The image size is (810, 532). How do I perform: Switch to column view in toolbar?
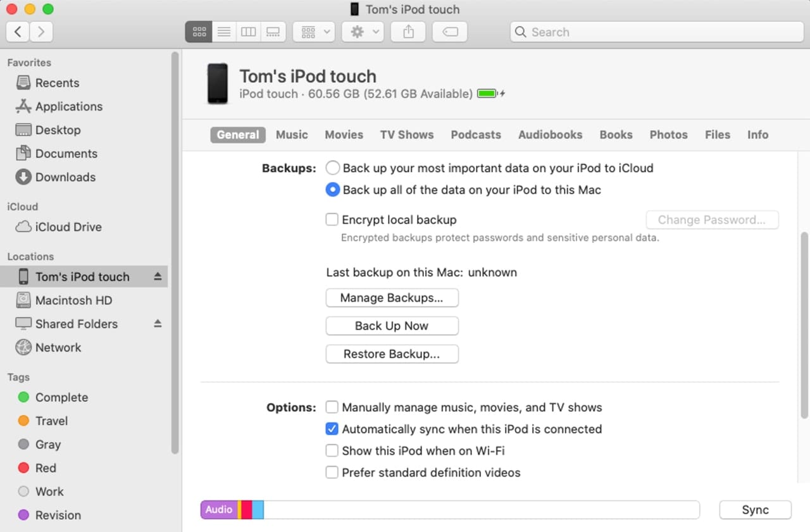pos(248,32)
